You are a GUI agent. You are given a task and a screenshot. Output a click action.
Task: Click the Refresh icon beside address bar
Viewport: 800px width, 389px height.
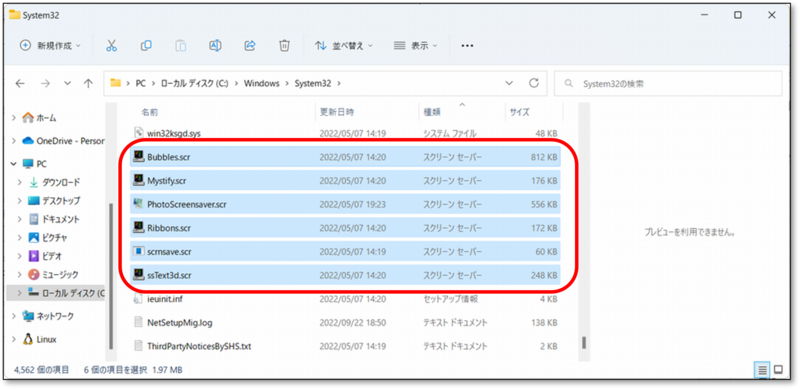pyautogui.click(x=534, y=83)
